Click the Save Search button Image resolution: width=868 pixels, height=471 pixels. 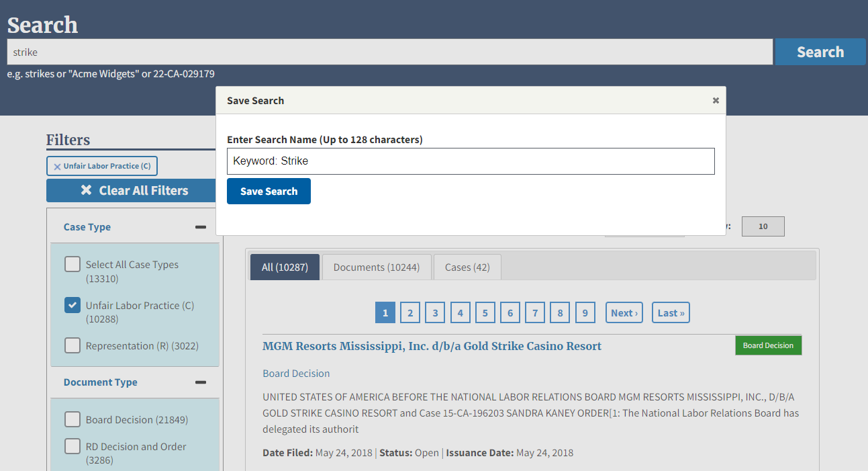(269, 191)
